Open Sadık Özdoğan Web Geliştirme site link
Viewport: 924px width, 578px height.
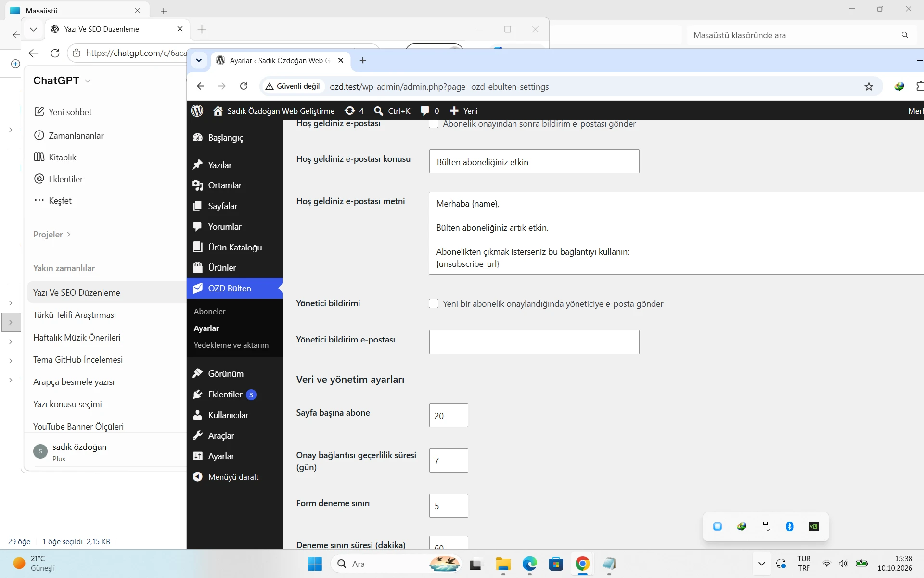click(274, 111)
